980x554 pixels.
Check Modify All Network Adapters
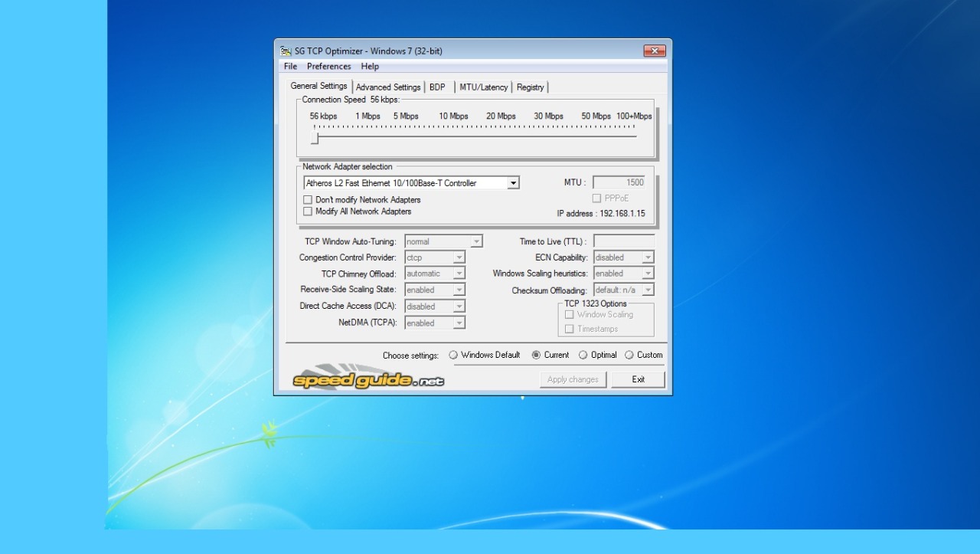click(309, 211)
